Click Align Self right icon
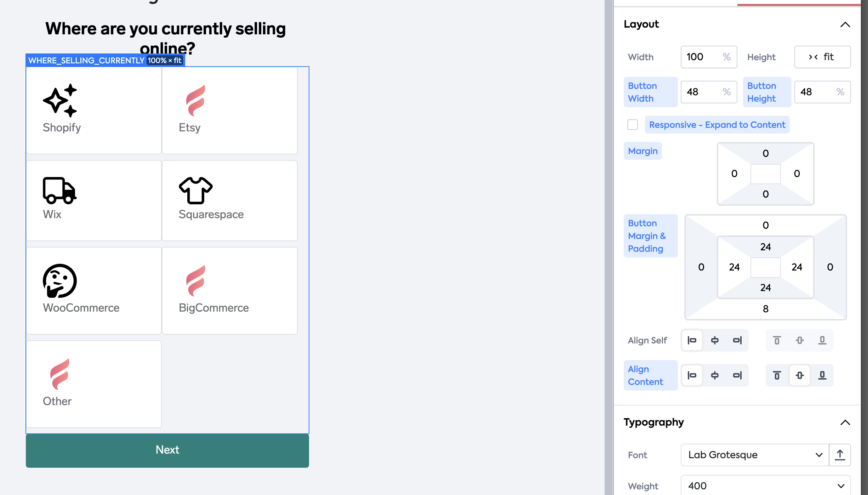Viewport: 868px width, 495px height. click(x=737, y=340)
